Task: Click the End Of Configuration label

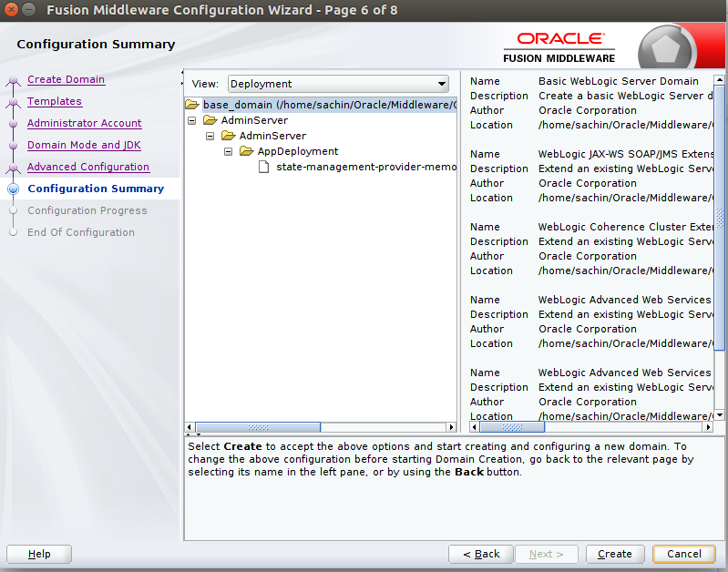Action: coord(81,232)
